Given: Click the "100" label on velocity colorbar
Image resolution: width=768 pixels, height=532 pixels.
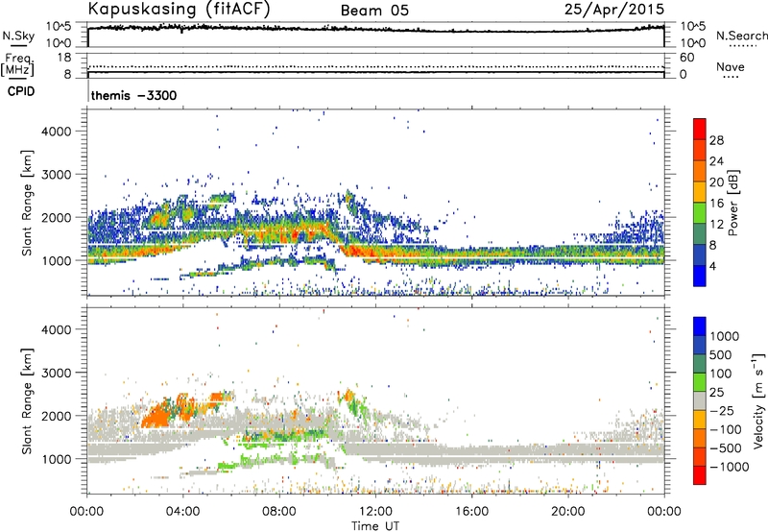Looking at the screenshot, I should coord(720,374).
